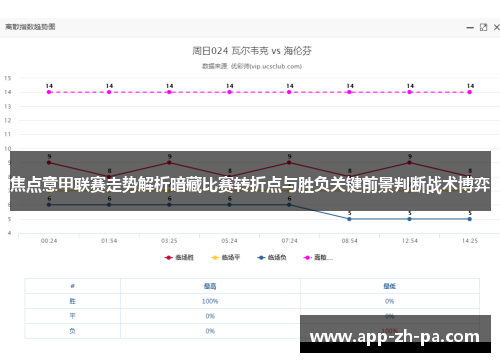Close the chart window
The image size is (500, 362).
(x=496, y=27)
